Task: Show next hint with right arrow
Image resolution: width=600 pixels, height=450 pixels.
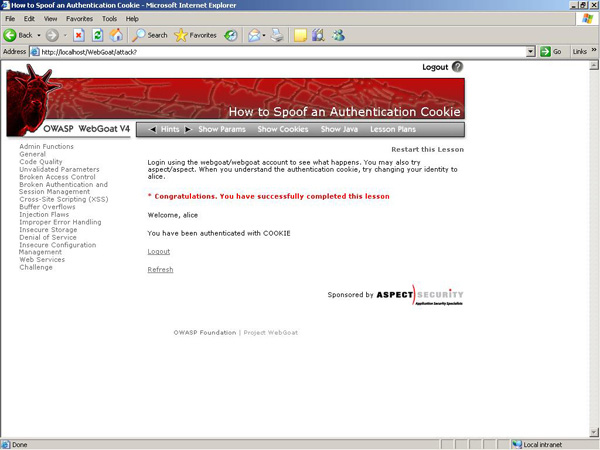Action: 188,129
